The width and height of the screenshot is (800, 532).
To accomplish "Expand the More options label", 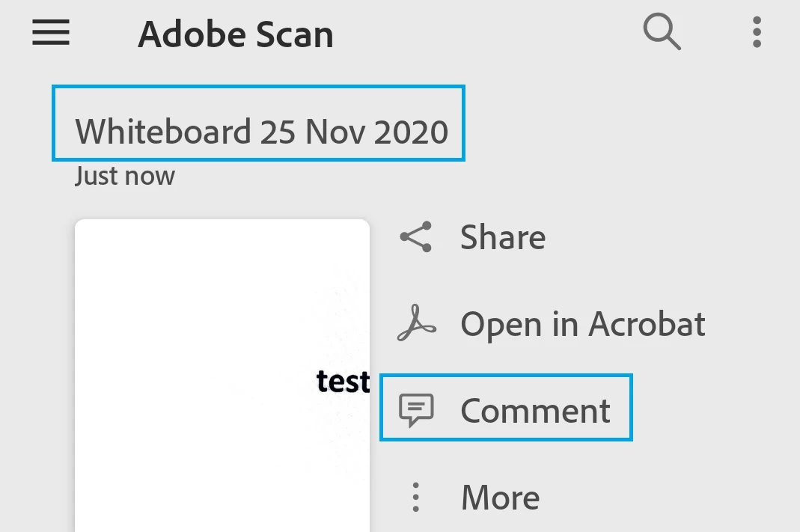I will (x=500, y=497).
